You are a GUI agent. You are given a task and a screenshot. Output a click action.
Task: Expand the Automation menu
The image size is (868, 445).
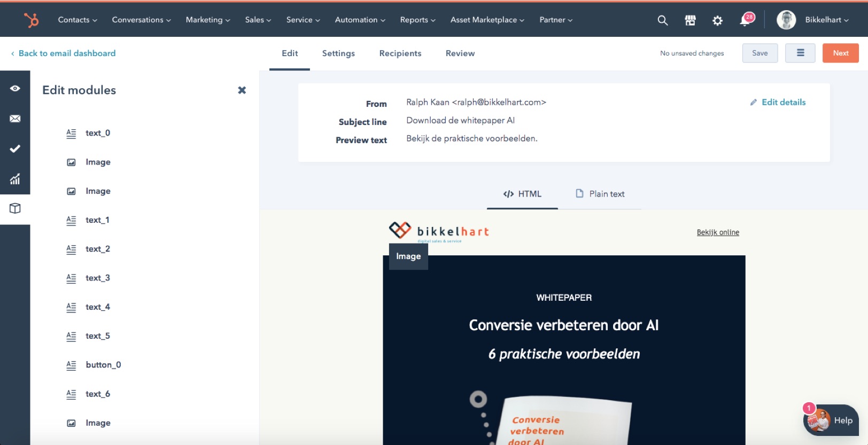(x=360, y=20)
